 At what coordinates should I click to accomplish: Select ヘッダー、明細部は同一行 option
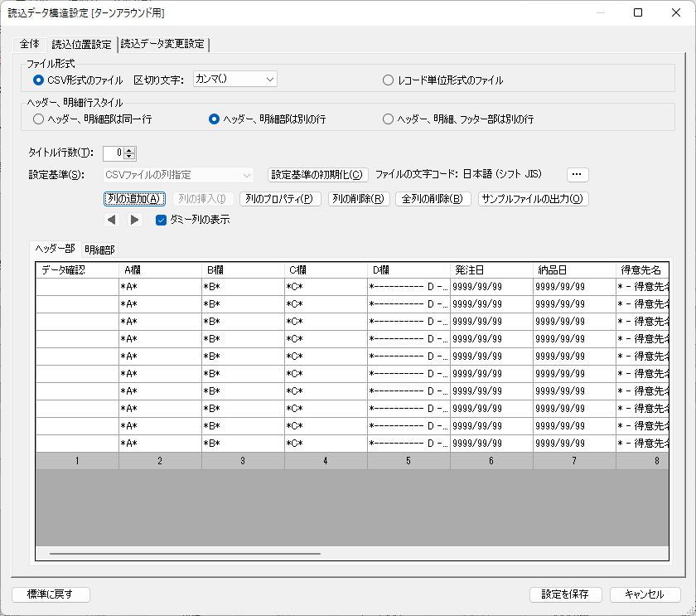(x=38, y=119)
